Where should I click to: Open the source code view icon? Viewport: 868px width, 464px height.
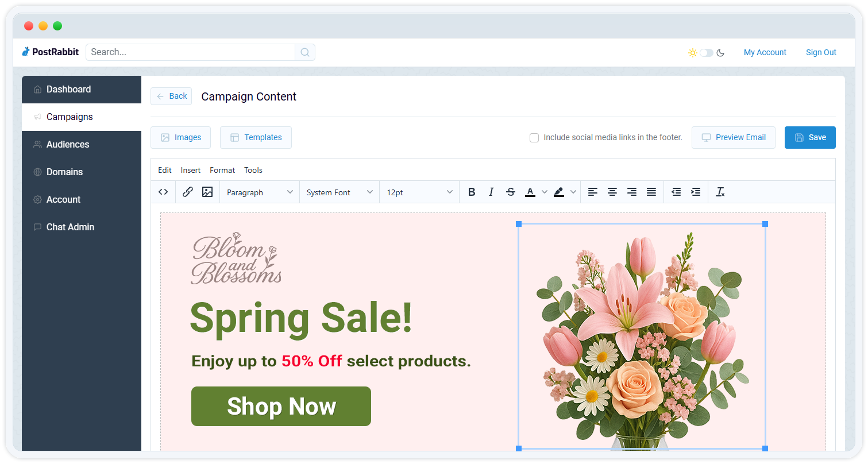[x=163, y=192]
